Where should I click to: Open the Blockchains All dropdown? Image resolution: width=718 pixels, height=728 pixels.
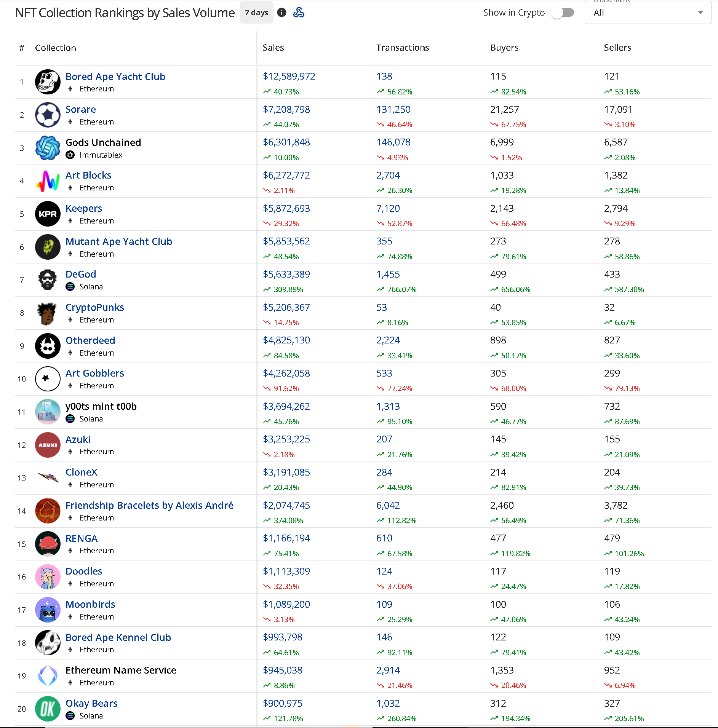pos(648,13)
